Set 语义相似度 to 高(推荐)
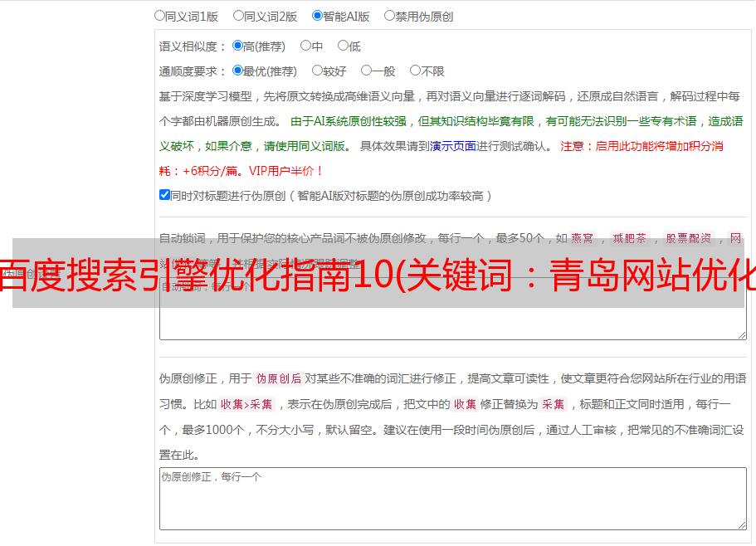The width and height of the screenshot is (756, 546). (x=237, y=46)
